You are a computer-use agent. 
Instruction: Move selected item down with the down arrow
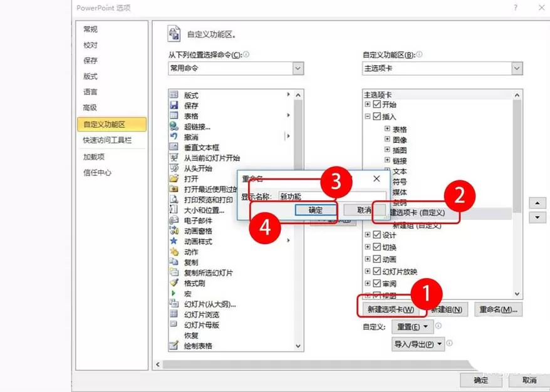537,217
